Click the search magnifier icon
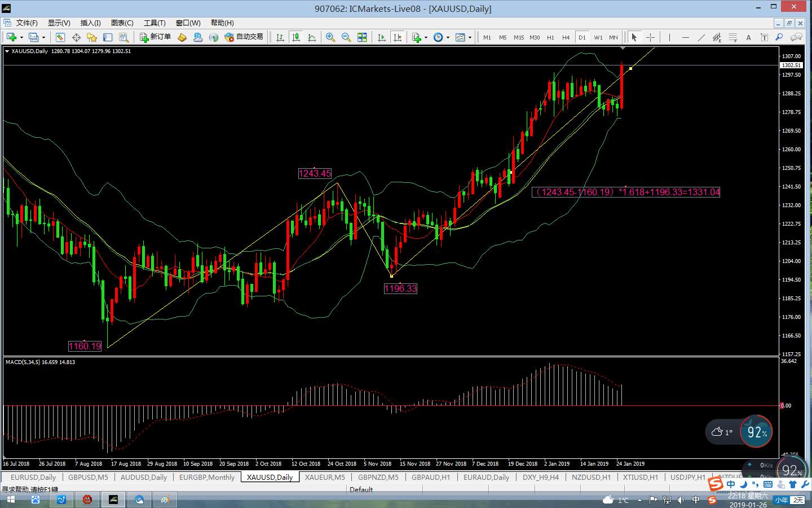Image resolution: width=812 pixels, height=508 pixels. coord(779,37)
